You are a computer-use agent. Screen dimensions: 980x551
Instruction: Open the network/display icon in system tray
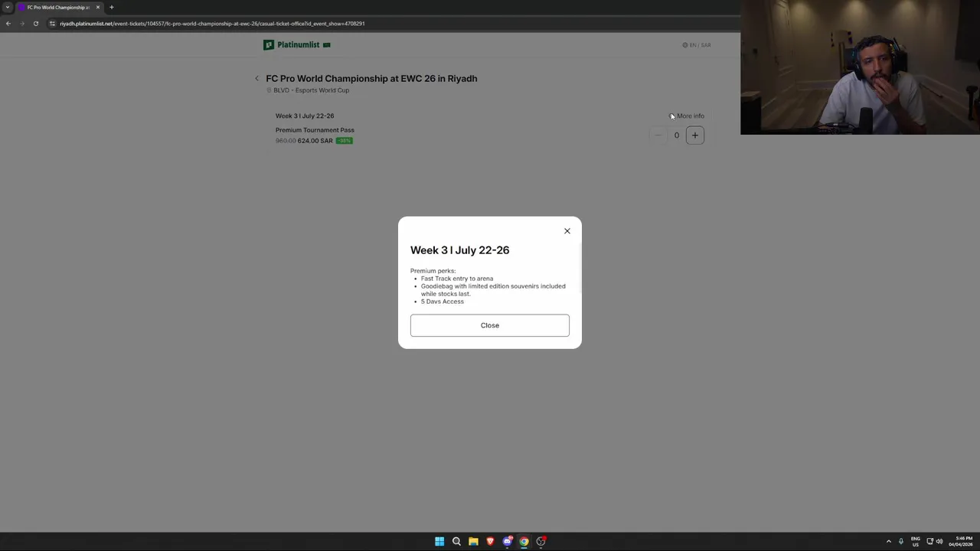pos(929,542)
